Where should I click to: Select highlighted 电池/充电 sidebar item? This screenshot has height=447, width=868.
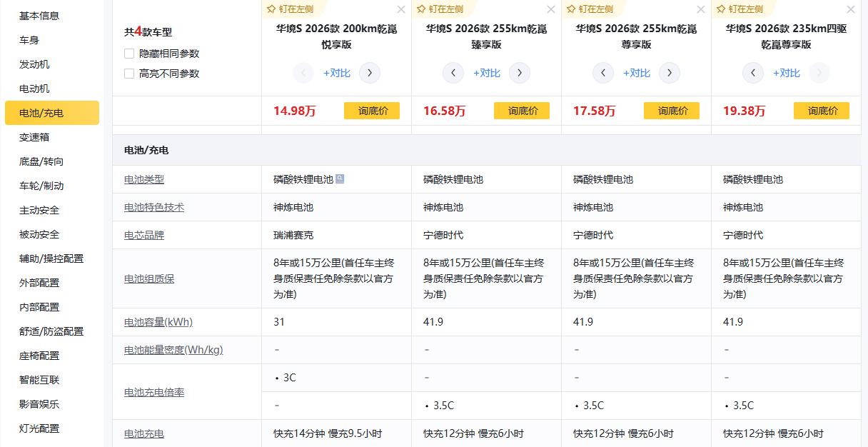tap(52, 113)
